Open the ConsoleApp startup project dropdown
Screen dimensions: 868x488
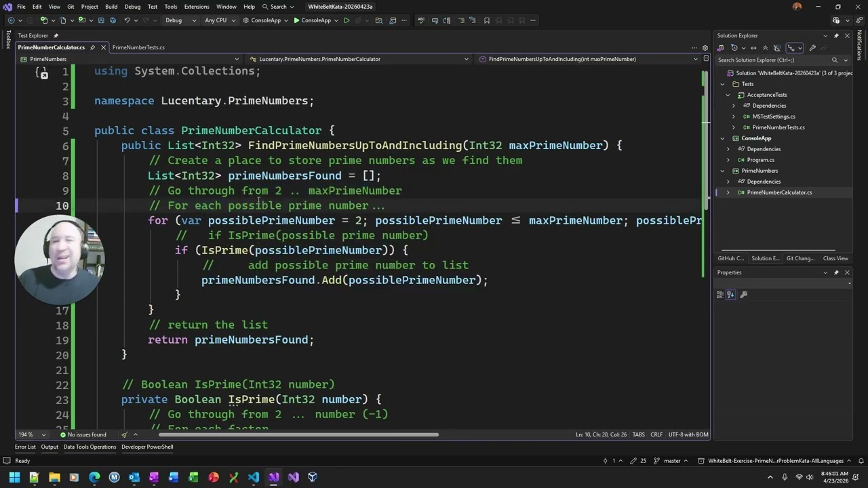[x=266, y=20]
